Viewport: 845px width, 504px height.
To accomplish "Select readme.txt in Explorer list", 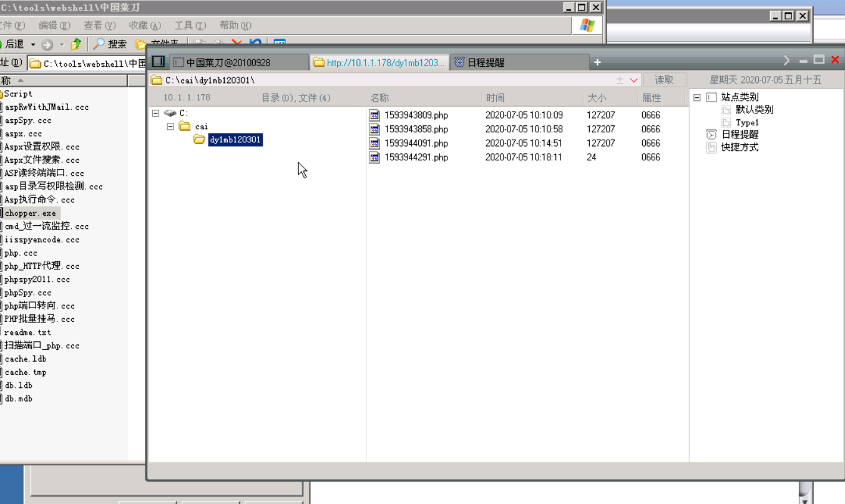I will (27, 332).
